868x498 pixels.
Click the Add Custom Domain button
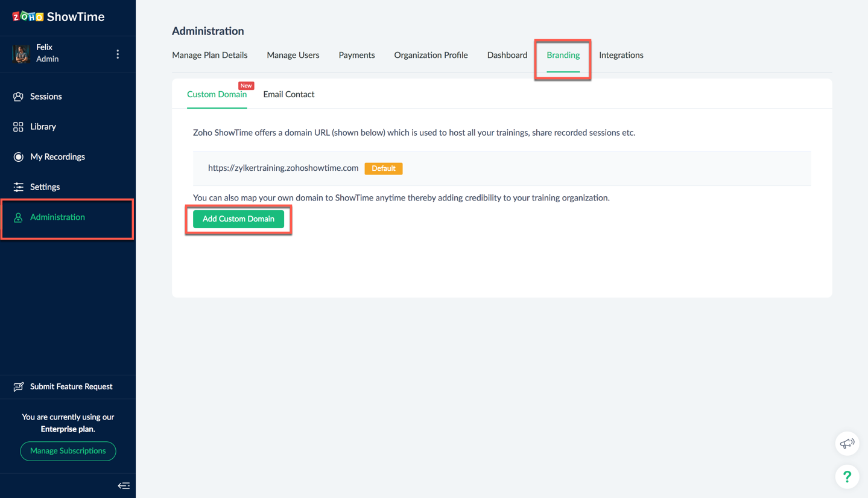[x=238, y=219]
